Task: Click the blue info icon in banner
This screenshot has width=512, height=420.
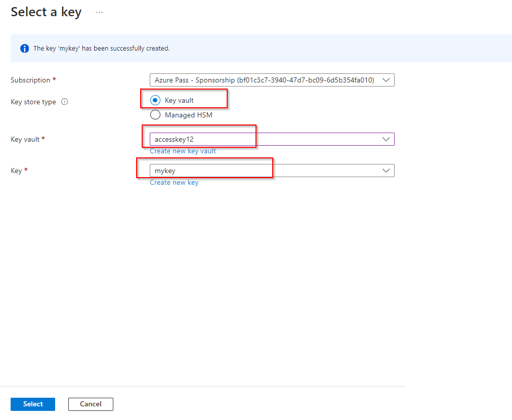Action: pyautogui.click(x=24, y=49)
